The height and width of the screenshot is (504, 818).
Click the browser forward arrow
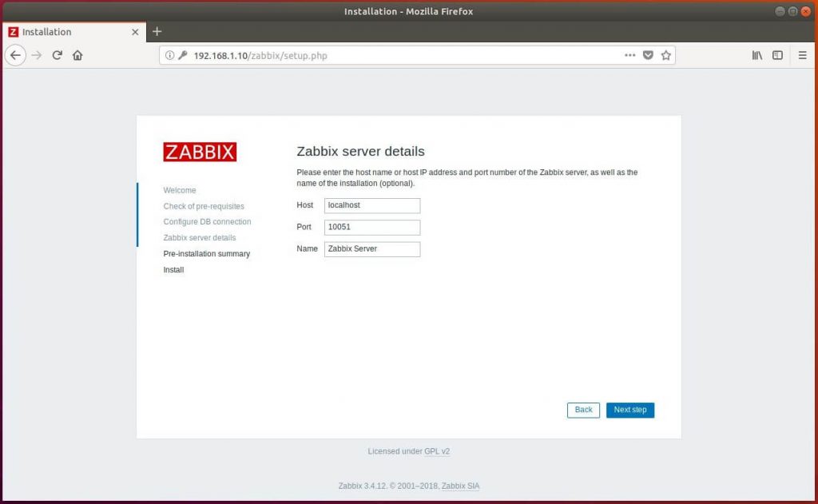(37, 55)
